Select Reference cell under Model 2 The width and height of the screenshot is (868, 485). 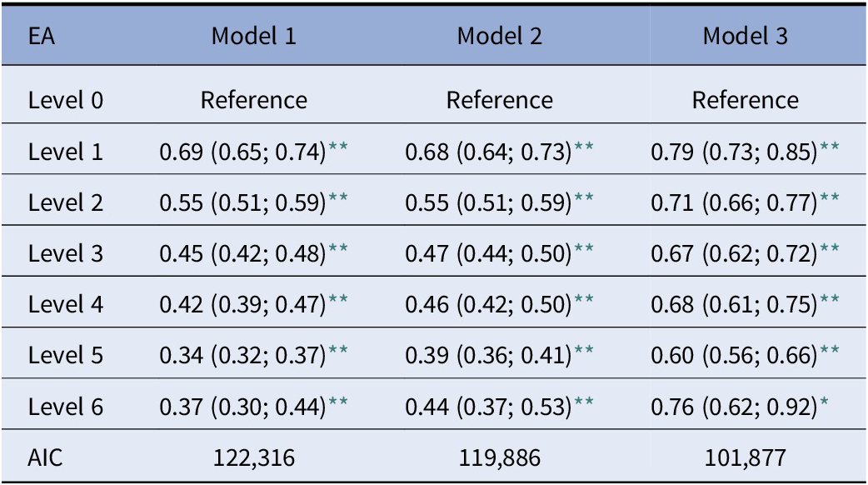pos(499,101)
